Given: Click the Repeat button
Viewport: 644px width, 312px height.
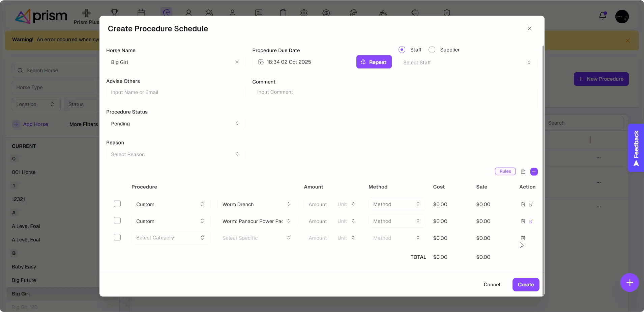Looking at the screenshot, I should (374, 62).
